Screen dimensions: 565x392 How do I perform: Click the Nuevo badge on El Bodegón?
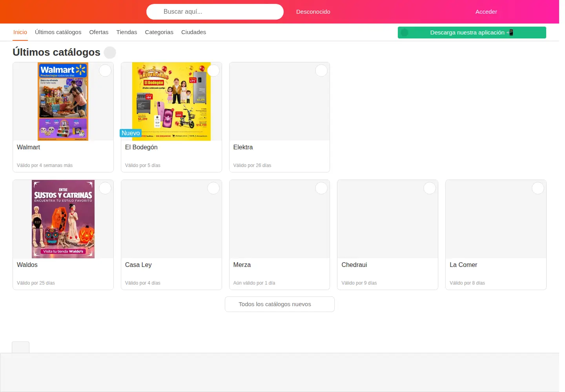[131, 133]
